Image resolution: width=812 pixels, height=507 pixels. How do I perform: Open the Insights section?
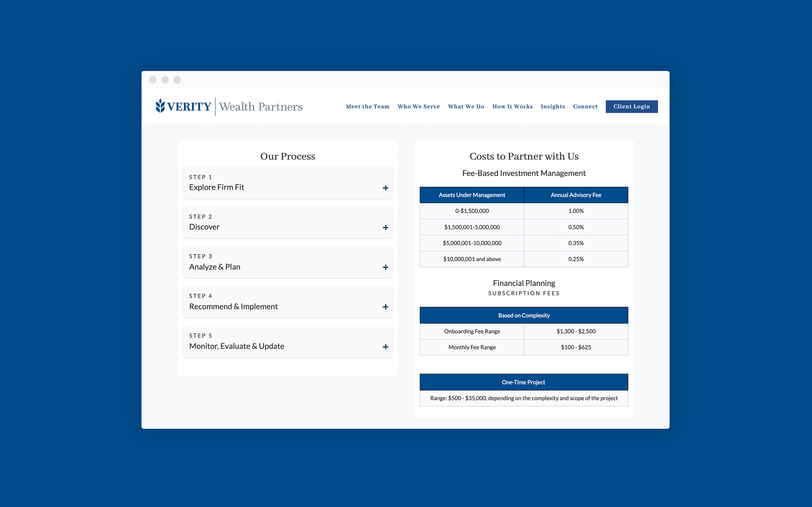click(x=553, y=107)
